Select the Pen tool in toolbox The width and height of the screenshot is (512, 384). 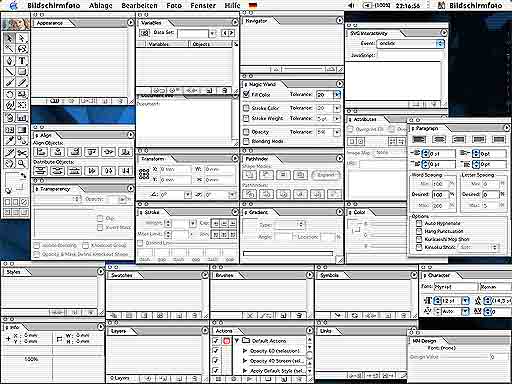[10, 60]
